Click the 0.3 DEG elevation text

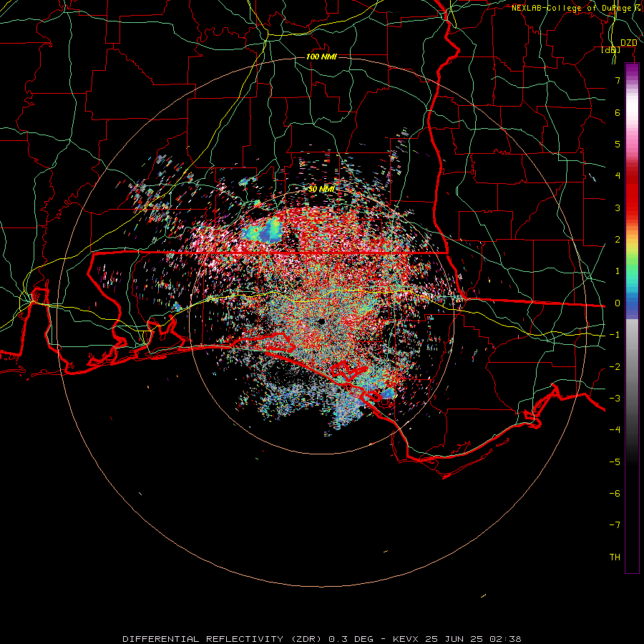point(351,639)
